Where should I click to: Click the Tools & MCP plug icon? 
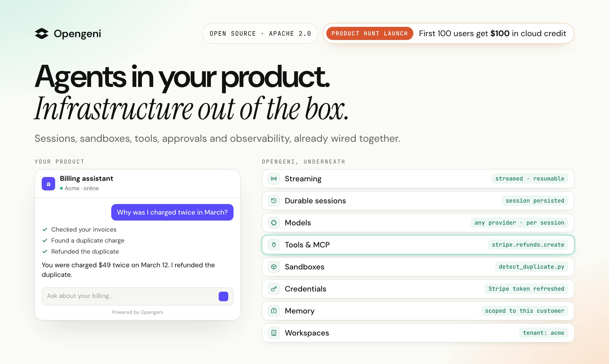(274, 245)
